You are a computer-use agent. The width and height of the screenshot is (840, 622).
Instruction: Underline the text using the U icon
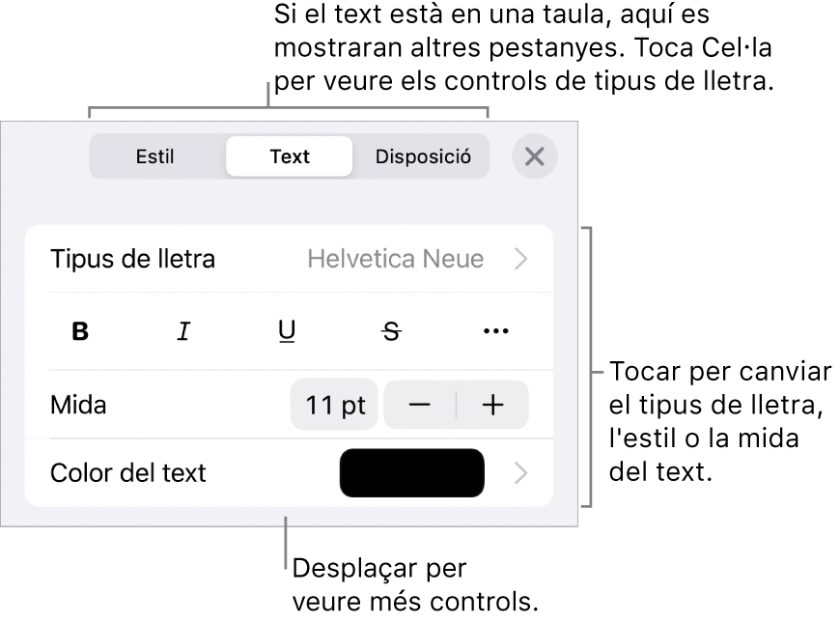[x=287, y=330]
